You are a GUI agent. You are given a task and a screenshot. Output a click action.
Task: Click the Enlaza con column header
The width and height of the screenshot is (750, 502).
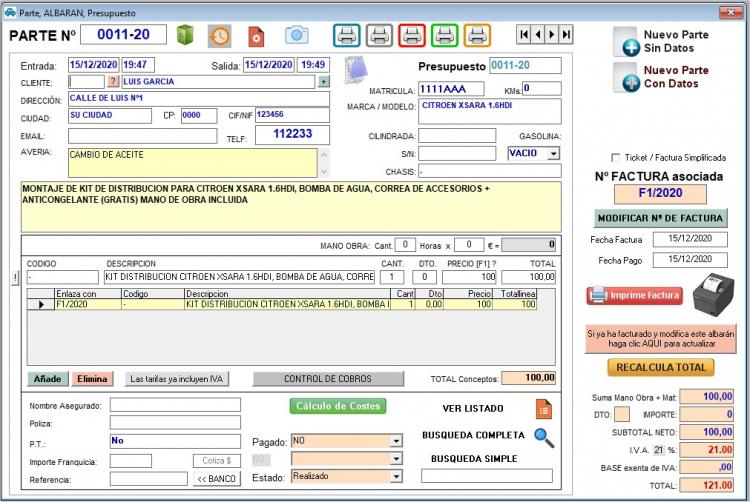pos(88,294)
